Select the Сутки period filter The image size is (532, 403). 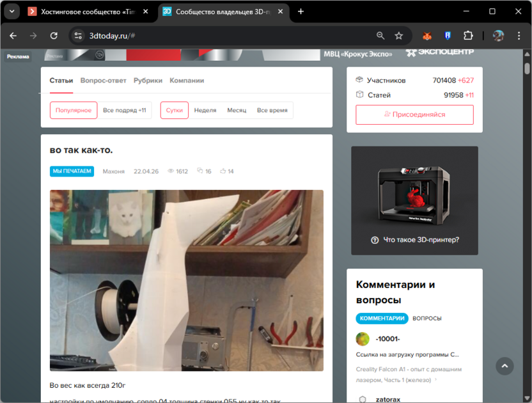click(175, 110)
